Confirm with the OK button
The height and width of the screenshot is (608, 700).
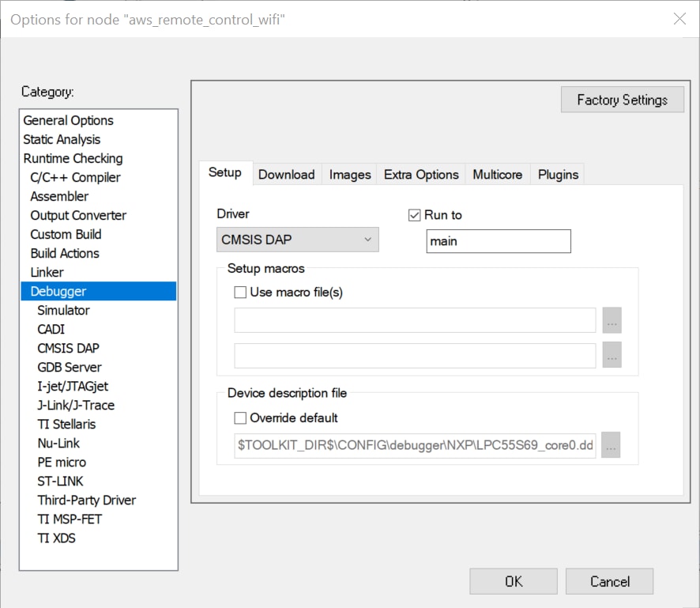coord(513,581)
